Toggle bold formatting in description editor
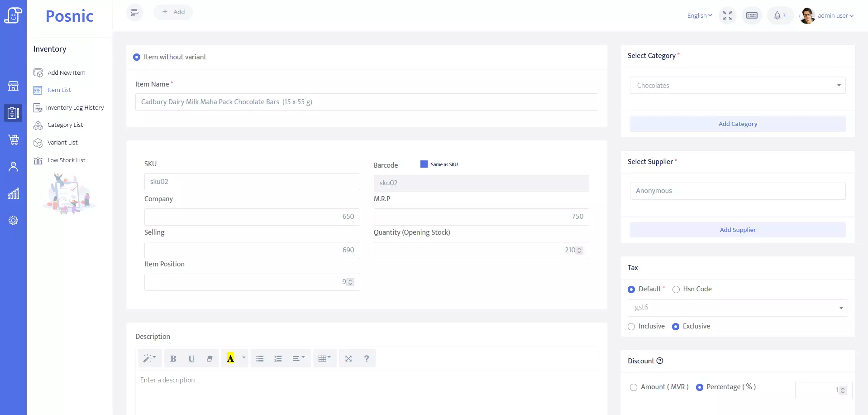The height and width of the screenshot is (415, 868). (173, 359)
